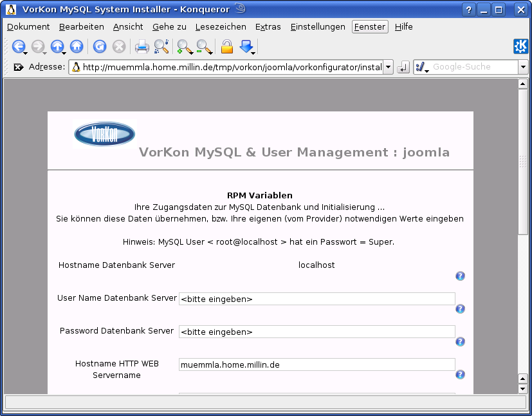Screen dimensions: 532x416
Task: Clear the address bar with the X icon
Action: click(x=18, y=67)
